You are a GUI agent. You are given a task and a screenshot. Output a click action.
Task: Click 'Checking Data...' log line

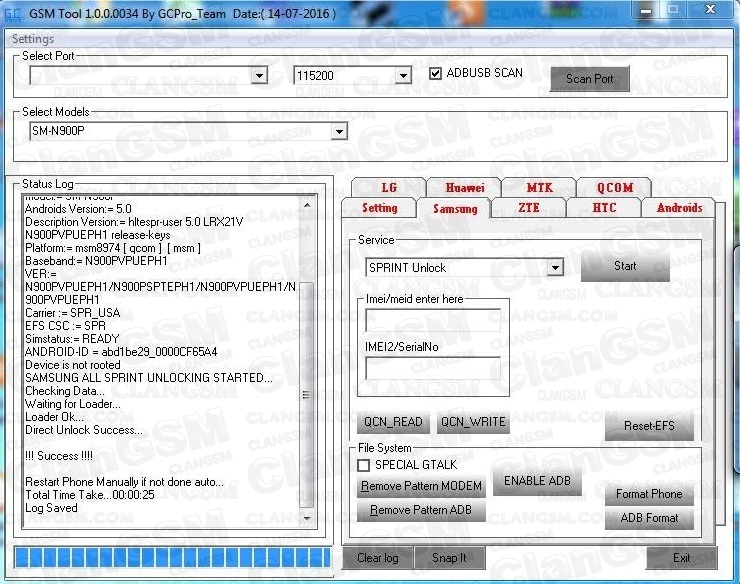tap(65, 391)
